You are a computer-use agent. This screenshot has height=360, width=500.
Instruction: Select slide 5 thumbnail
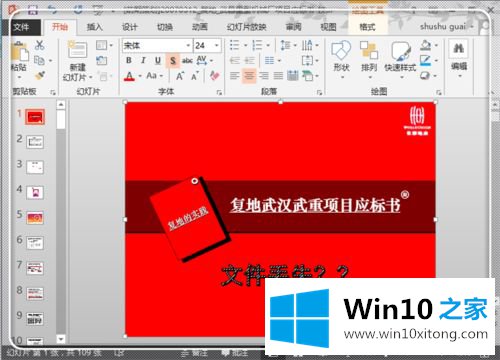(35, 218)
